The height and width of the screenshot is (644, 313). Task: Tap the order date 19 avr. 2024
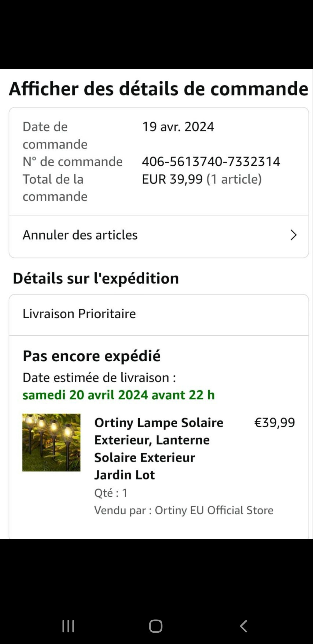tap(178, 127)
